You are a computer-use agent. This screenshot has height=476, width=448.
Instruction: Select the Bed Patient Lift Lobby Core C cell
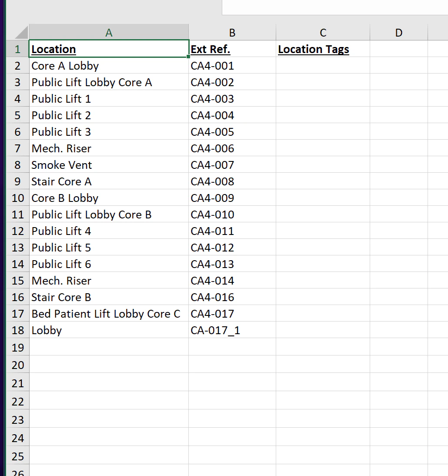109,313
